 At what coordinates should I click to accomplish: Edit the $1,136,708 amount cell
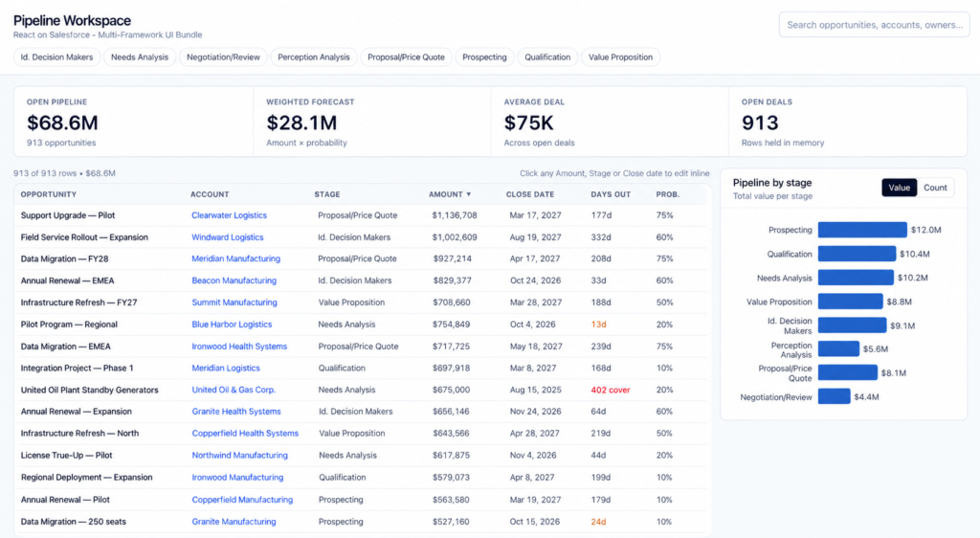tap(455, 215)
